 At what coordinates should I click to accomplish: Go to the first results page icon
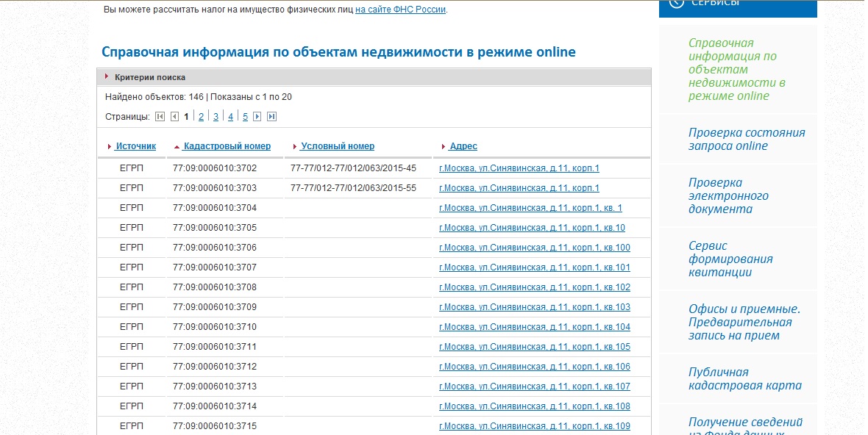(x=160, y=117)
